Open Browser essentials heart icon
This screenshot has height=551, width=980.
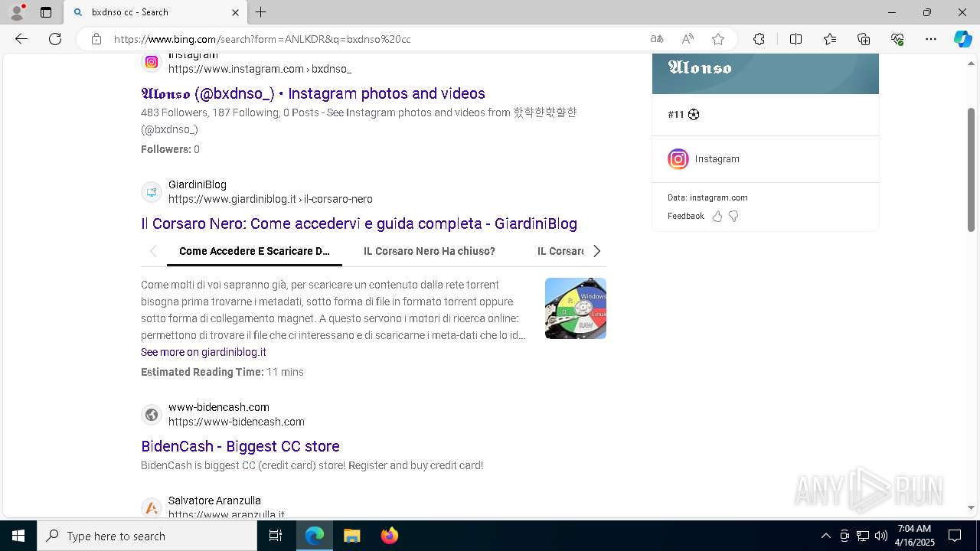click(897, 39)
